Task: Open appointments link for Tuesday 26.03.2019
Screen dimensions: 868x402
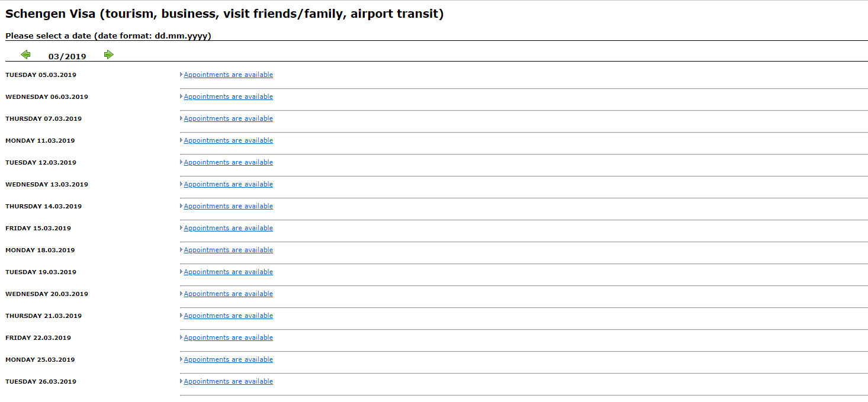Action: [x=229, y=381]
